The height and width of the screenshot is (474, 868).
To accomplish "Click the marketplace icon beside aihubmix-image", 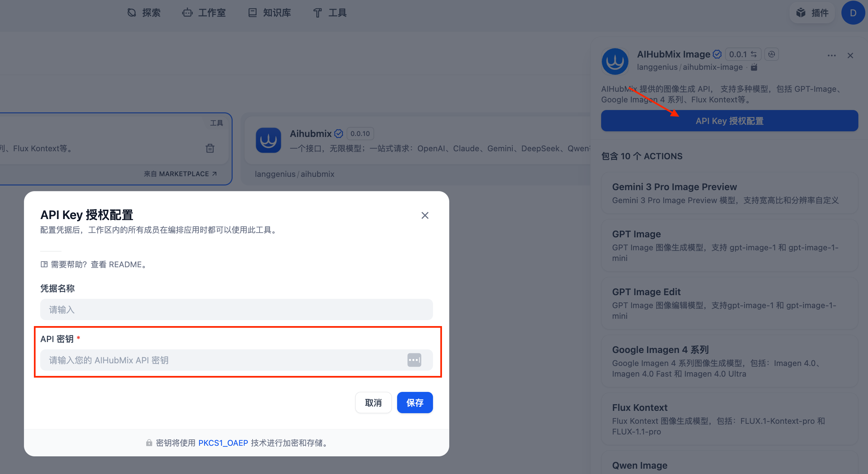I will [x=754, y=67].
